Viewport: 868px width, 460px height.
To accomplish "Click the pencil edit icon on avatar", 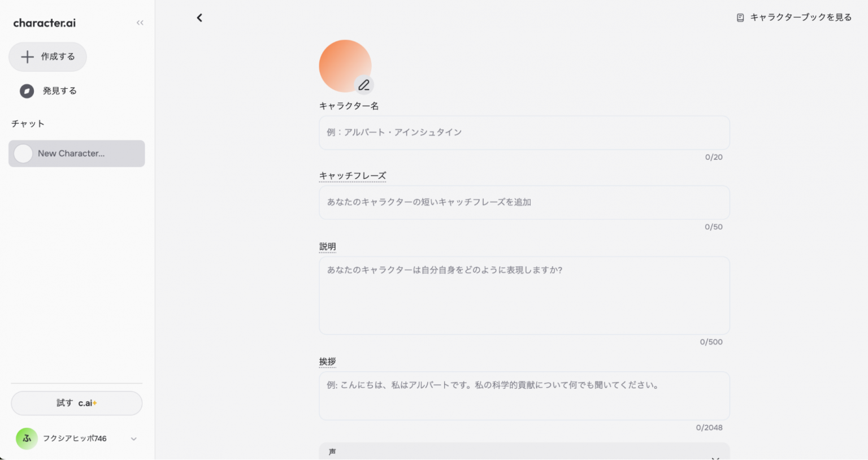I will tap(364, 85).
